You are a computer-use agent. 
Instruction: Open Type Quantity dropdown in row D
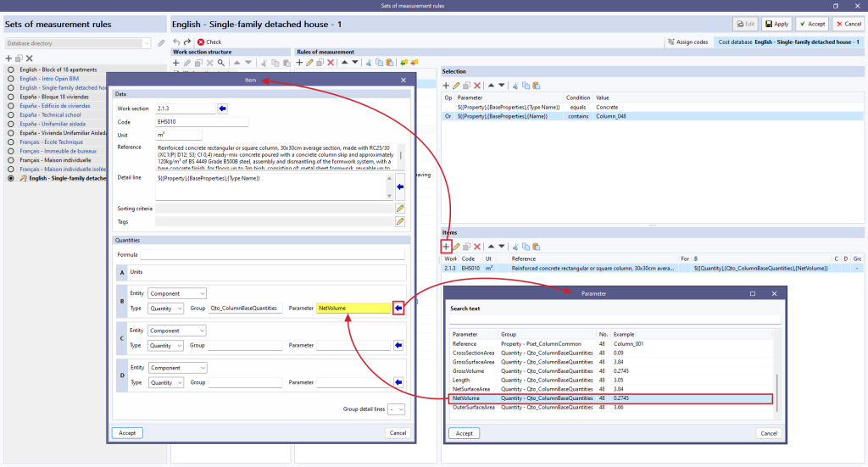tap(166, 383)
